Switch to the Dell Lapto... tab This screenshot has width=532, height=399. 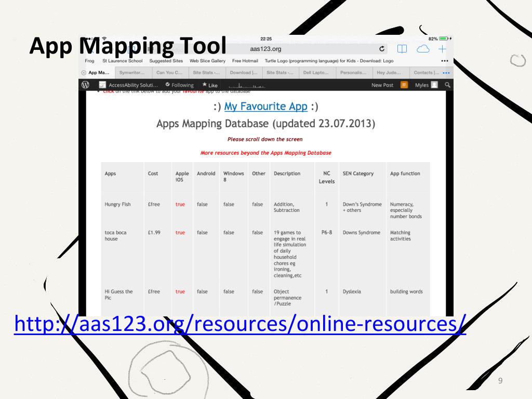click(x=317, y=73)
